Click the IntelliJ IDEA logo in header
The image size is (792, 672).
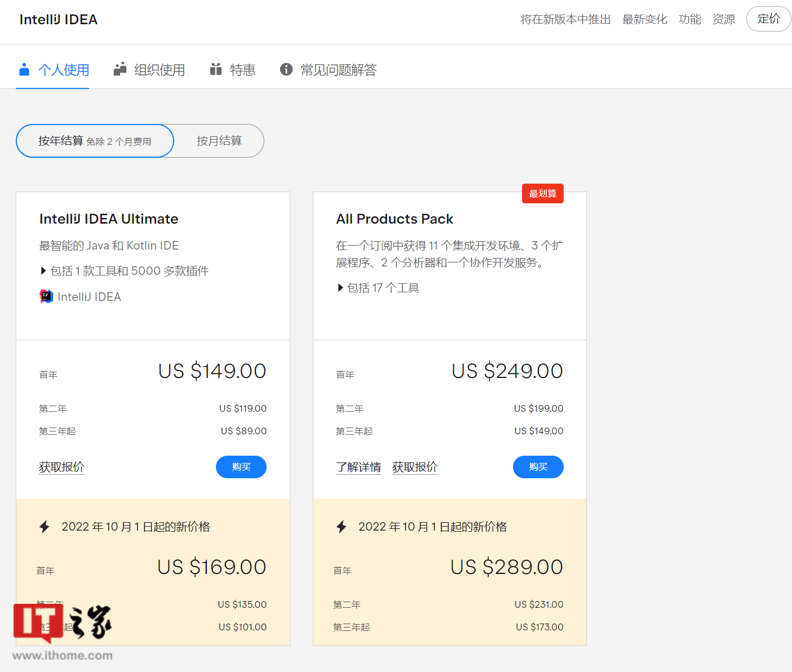pyautogui.click(x=59, y=20)
